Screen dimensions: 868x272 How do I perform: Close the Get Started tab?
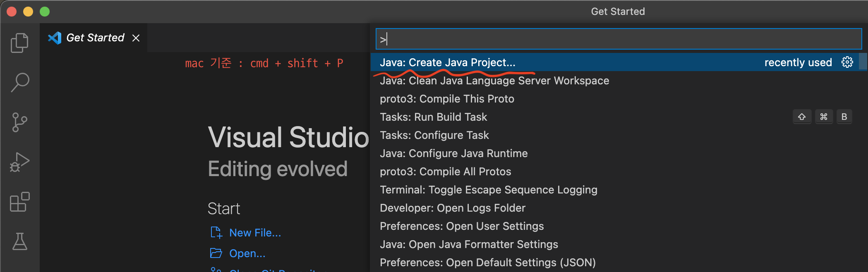coord(136,38)
